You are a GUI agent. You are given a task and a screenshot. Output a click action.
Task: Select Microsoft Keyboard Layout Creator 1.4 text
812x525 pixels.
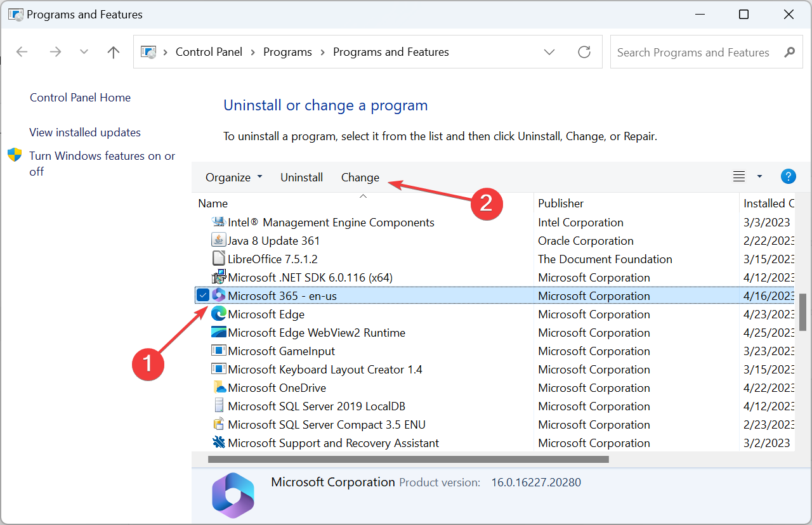[x=325, y=370]
